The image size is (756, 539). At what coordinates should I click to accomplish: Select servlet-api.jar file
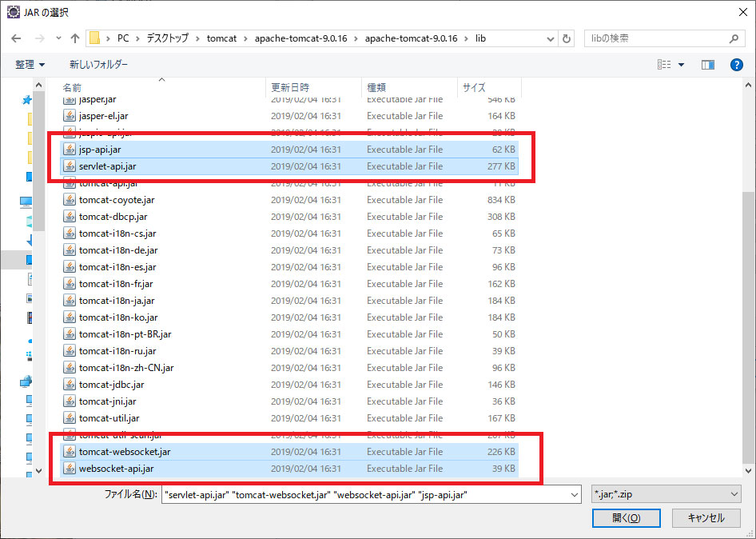(x=289, y=166)
